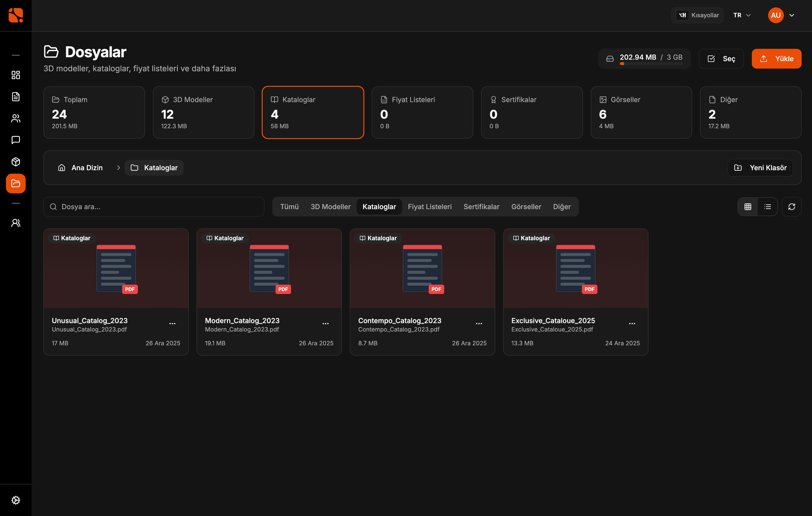Select the 3D Modeller filter tab
Screen dimensions: 812x516
pos(331,207)
